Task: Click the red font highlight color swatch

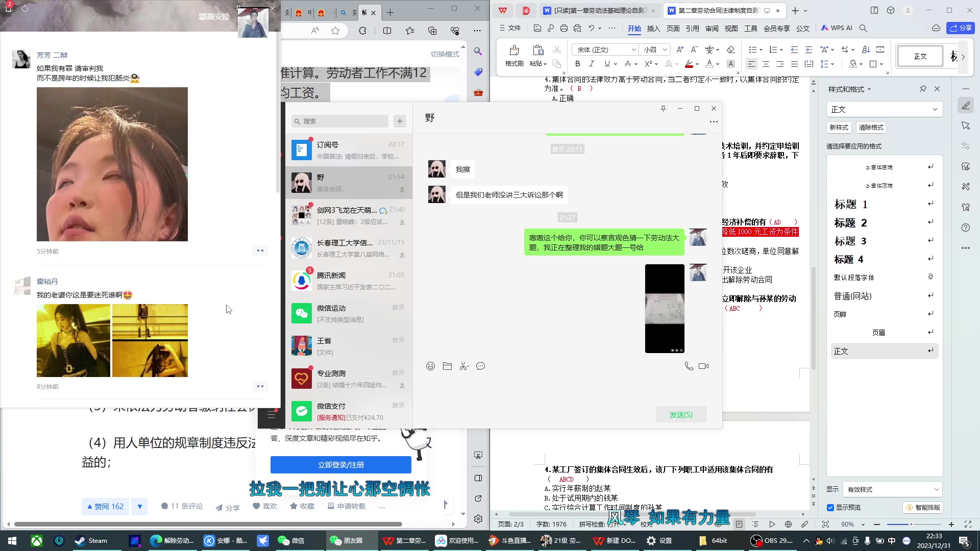Action: (689, 64)
